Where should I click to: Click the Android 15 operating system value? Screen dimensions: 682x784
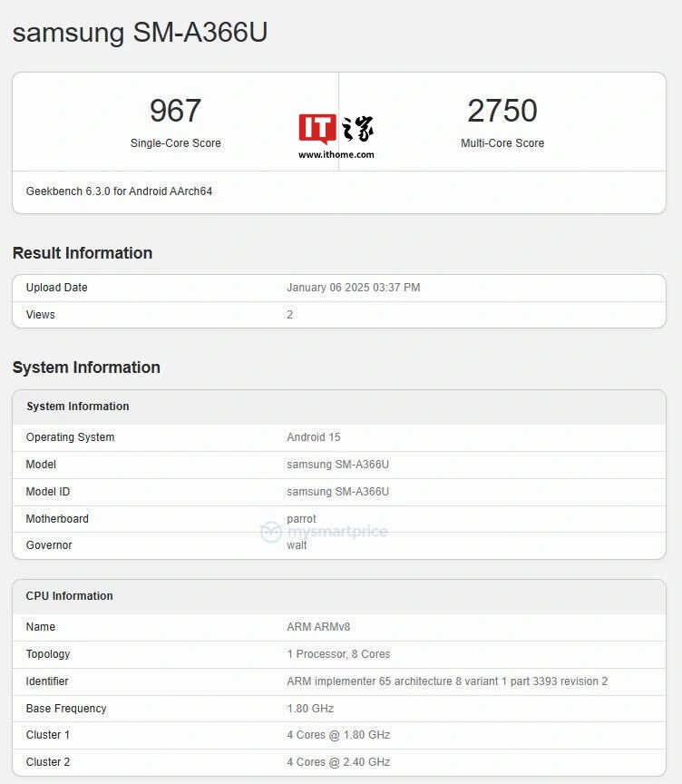tap(314, 437)
